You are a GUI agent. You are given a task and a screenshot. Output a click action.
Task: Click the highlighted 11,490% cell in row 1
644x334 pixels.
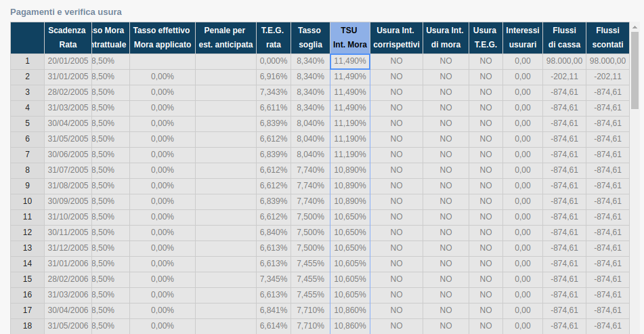(x=350, y=61)
